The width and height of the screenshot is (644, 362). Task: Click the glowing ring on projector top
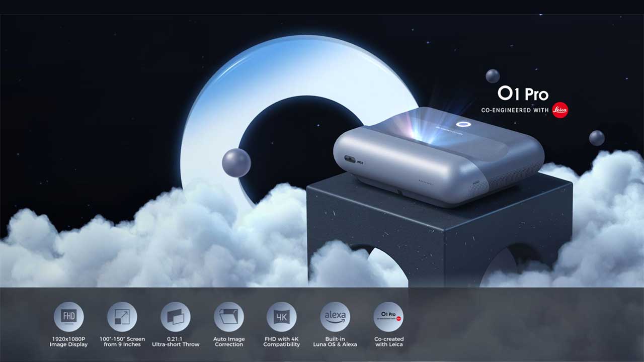tap(463, 124)
